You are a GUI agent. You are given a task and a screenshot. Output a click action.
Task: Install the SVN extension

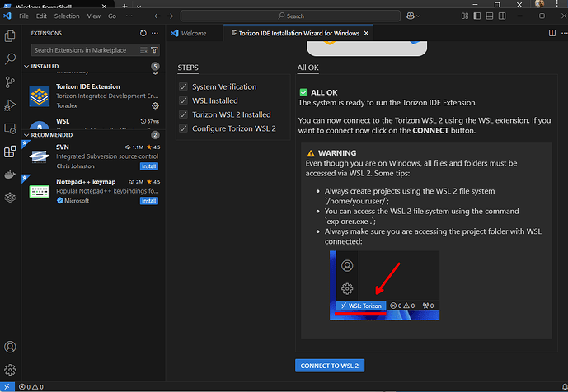(148, 166)
